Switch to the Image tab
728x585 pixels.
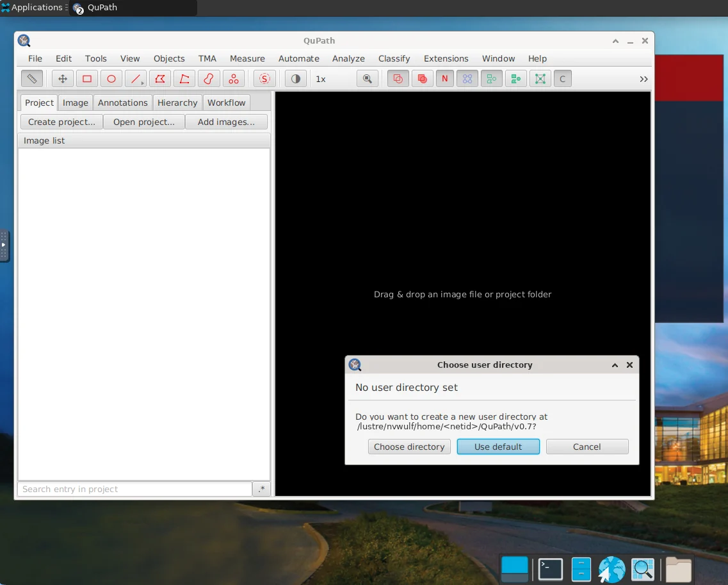pos(75,103)
